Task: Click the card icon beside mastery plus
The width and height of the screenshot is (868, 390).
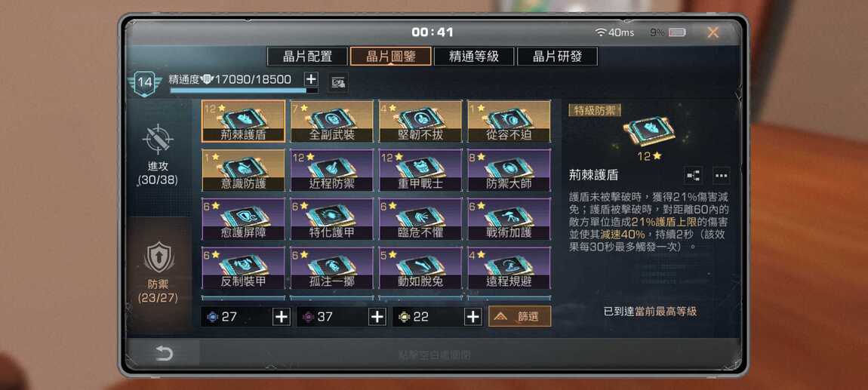Action: click(337, 84)
